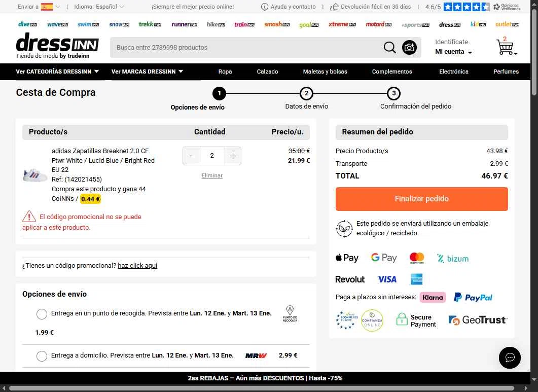538x392 pixels.
Task: Open the snowinn store logo
Action: pos(119,24)
